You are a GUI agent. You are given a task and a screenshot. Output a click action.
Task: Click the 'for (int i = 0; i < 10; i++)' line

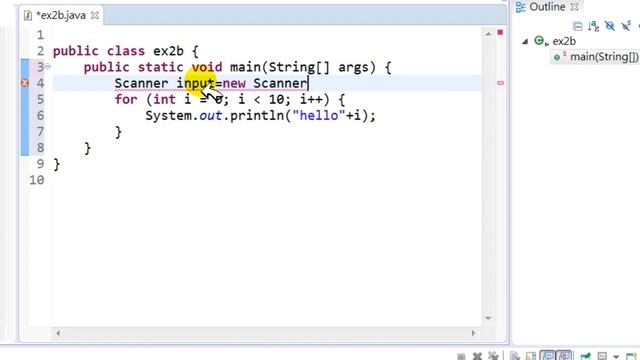pyautogui.click(x=229, y=100)
